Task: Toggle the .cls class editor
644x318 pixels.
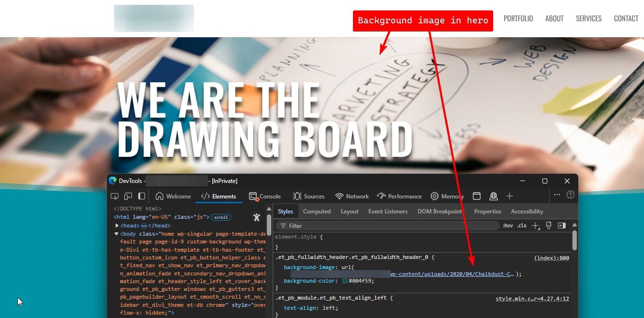Action: point(522,226)
